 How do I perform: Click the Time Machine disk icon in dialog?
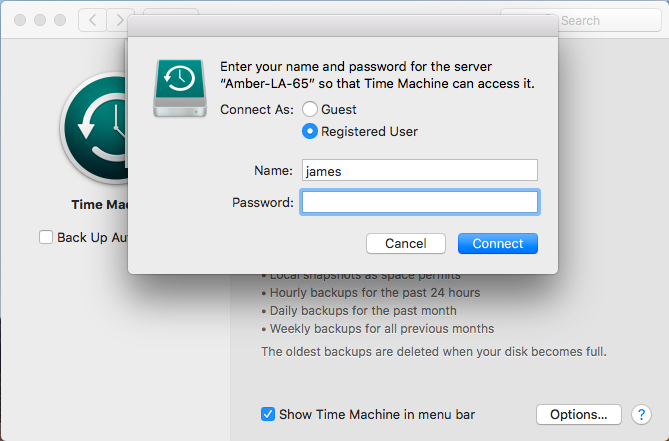pyautogui.click(x=180, y=88)
